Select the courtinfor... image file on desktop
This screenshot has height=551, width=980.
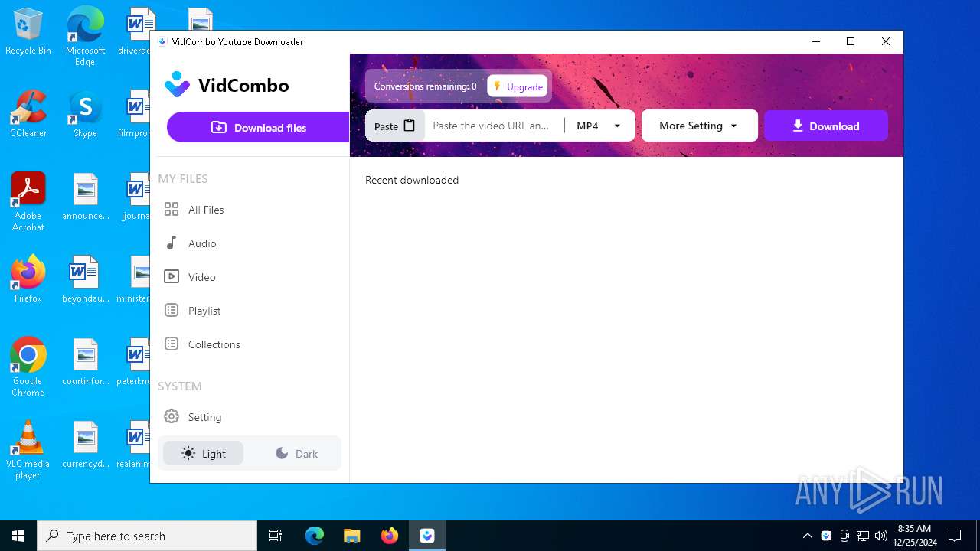[85, 362]
